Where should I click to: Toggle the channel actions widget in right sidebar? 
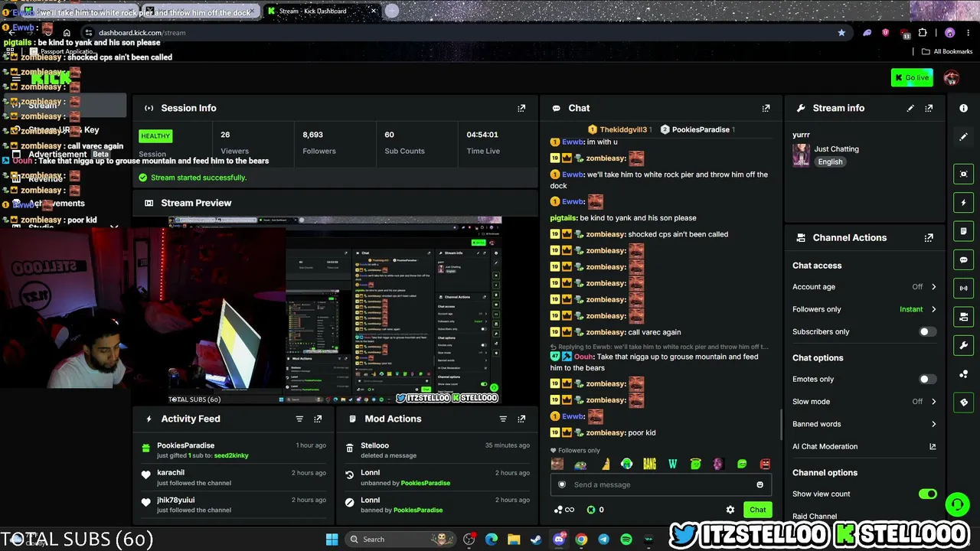(x=963, y=317)
